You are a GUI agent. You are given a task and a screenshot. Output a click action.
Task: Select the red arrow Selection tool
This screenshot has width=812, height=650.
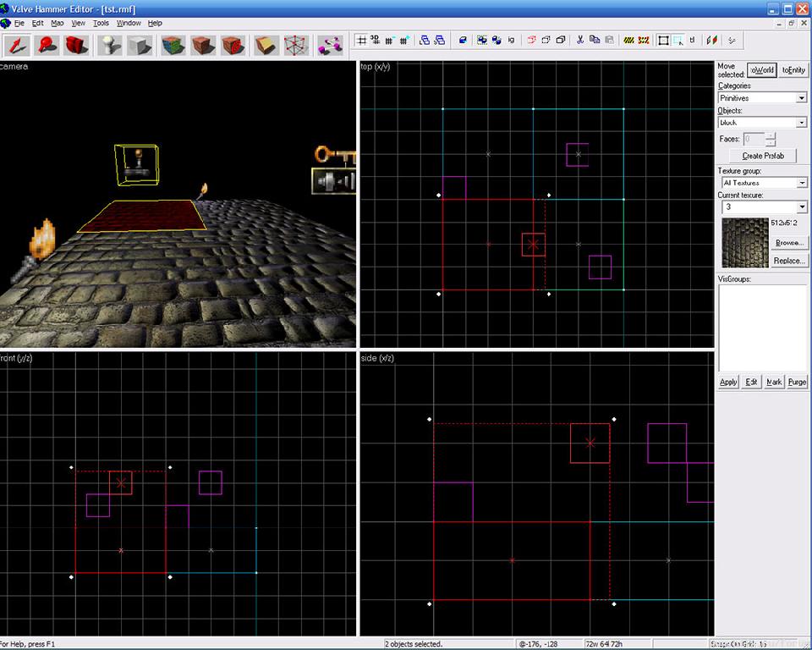tap(19, 45)
